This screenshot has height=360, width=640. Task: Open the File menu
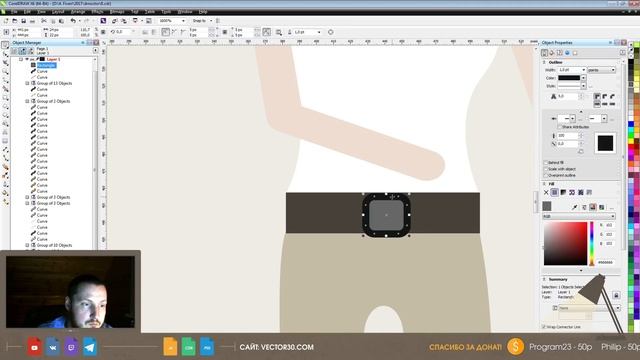14,12
